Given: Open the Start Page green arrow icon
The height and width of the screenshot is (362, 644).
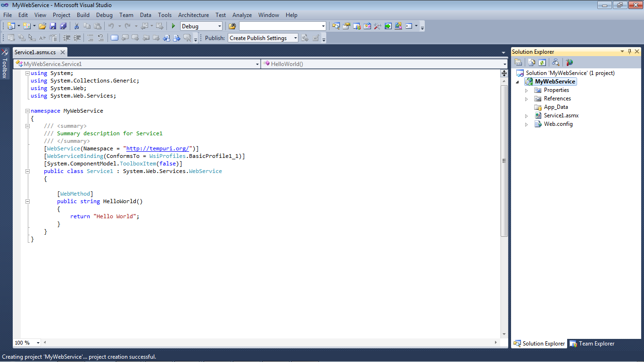Looking at the screenshot, I should pyautogui.click(x=388, y=26).
